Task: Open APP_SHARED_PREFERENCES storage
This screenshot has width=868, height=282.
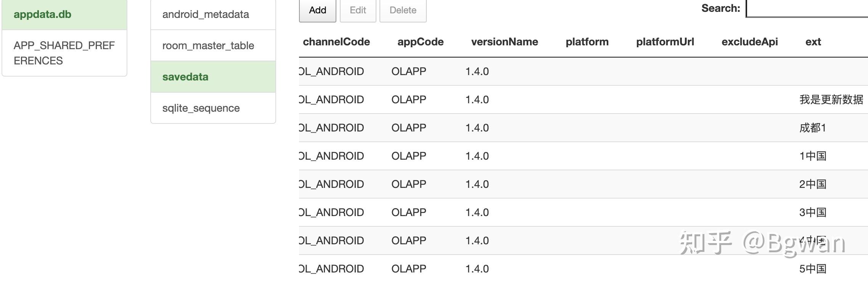Action: point(64,52)
